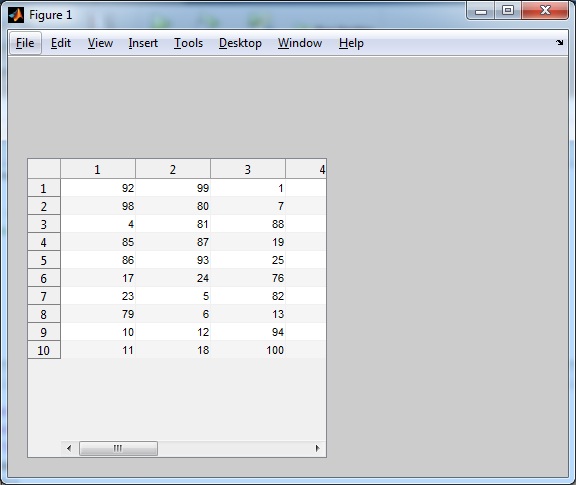Open the File menu
The width and height of the screenshot is (576, 485).
(25, 43)
